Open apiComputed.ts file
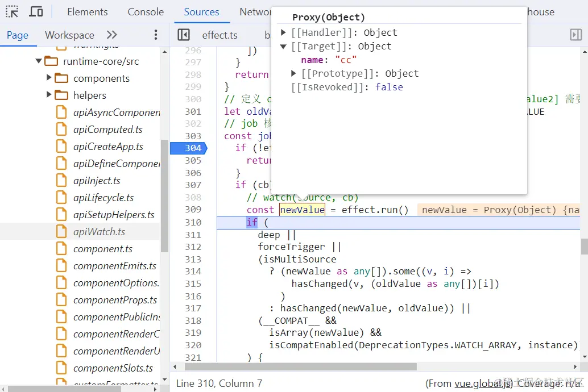The height and width of the screenshot is (392, 588). click(x=108, y=130)
